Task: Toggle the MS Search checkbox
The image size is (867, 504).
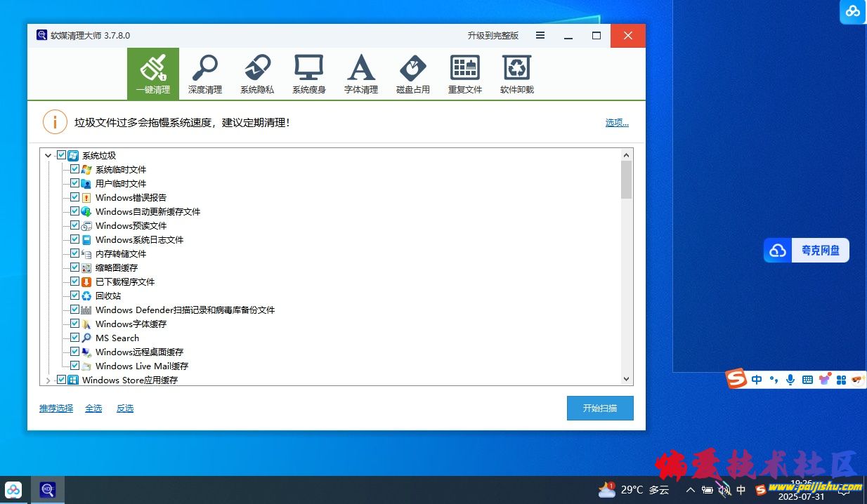Action: pos(75,338)
